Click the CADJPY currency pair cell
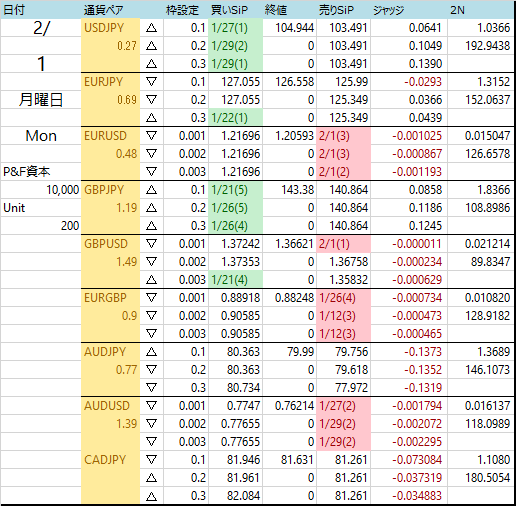516x506 pixels. [x=110, y=460]
